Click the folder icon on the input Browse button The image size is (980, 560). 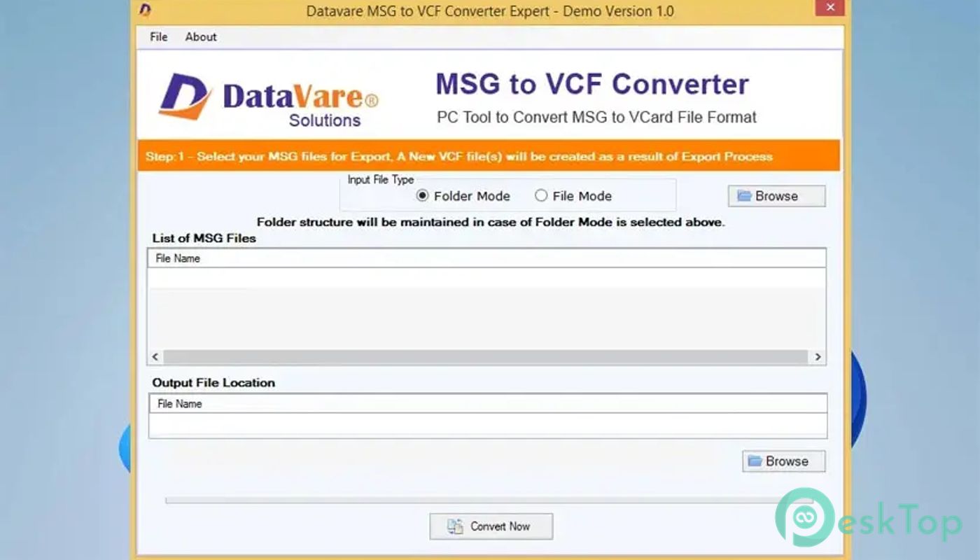tap(744, 196)
